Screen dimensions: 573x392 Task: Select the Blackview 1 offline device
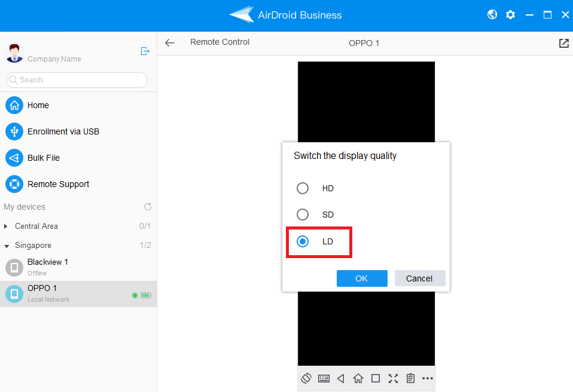pos(78,267)
